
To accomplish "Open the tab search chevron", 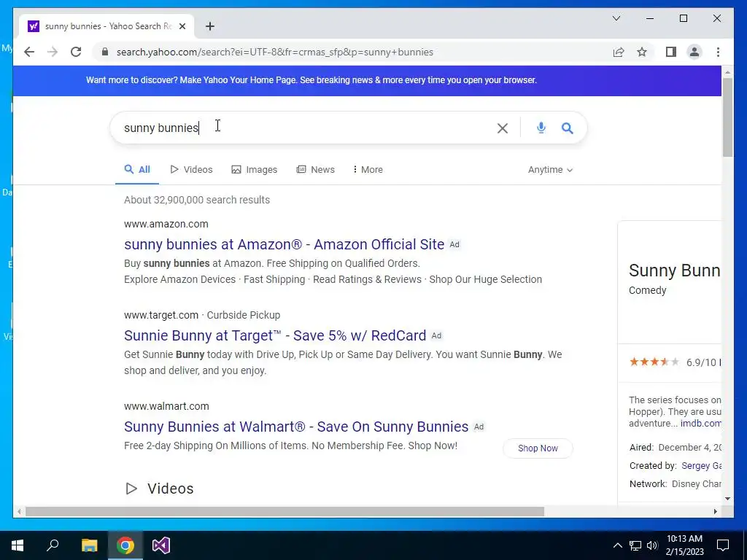I will (x=616, y=18).
